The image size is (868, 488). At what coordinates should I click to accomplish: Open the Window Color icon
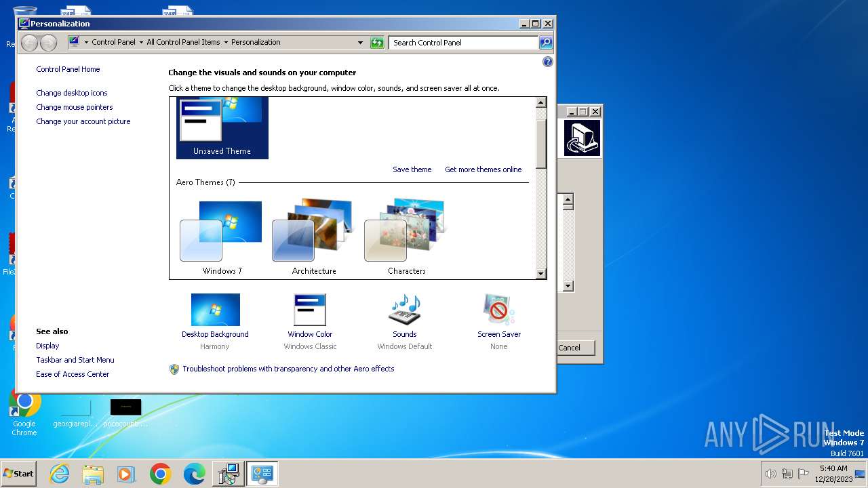310,310
